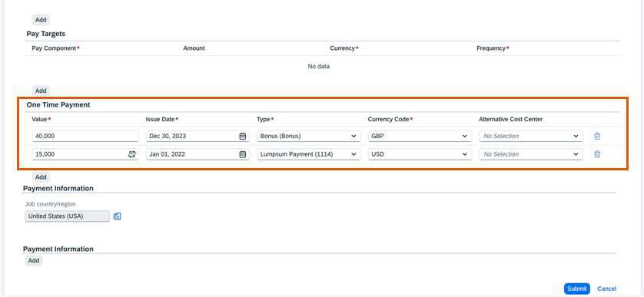Viewport: 644px width, 297px height.
Task: Expand Alternative Cost Center dropdown in Bonus row
Action: coord(530,136)
